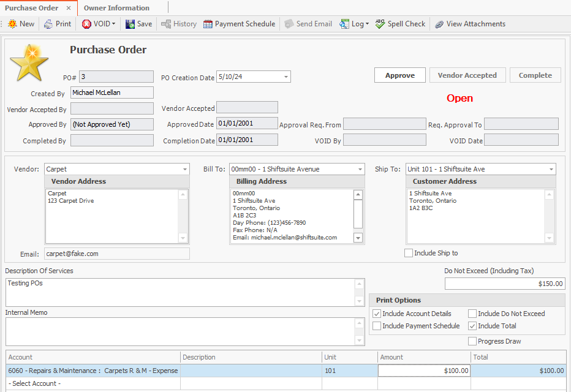This screenshot has height=392, width=571.
Task: Check the Progress Draw option
Action: [472, 341]
